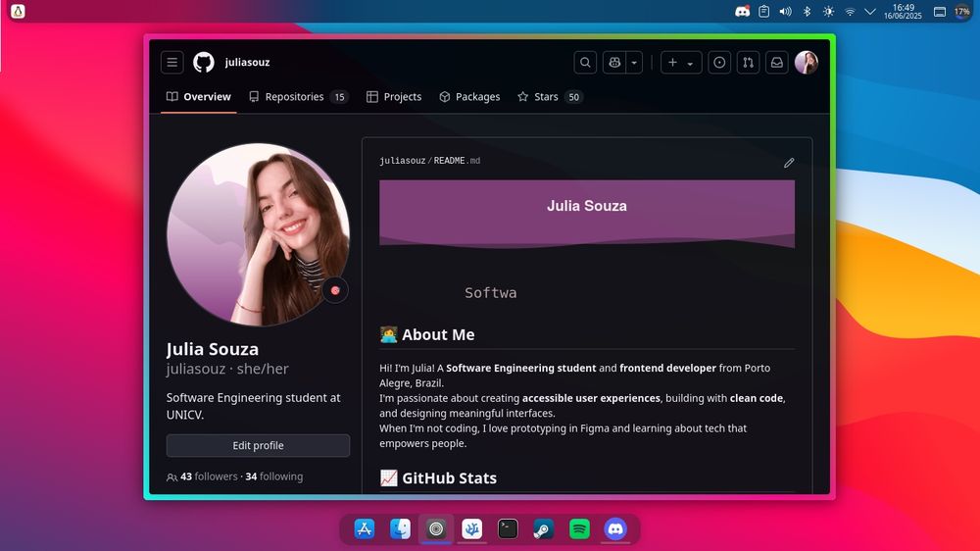Go to GitHub home via Octocat logo
This screenshot has height=551, width=980.
point(204,63)
